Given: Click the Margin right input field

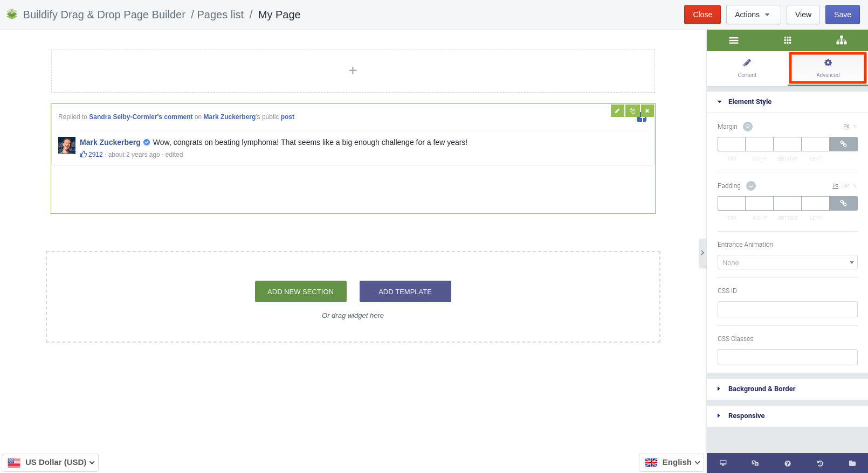Looking at the screenshot, I should (760, 144).
